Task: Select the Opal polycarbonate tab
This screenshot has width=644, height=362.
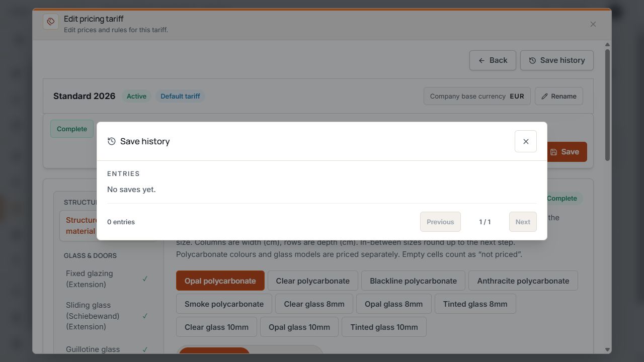Action: click(220, 281)
